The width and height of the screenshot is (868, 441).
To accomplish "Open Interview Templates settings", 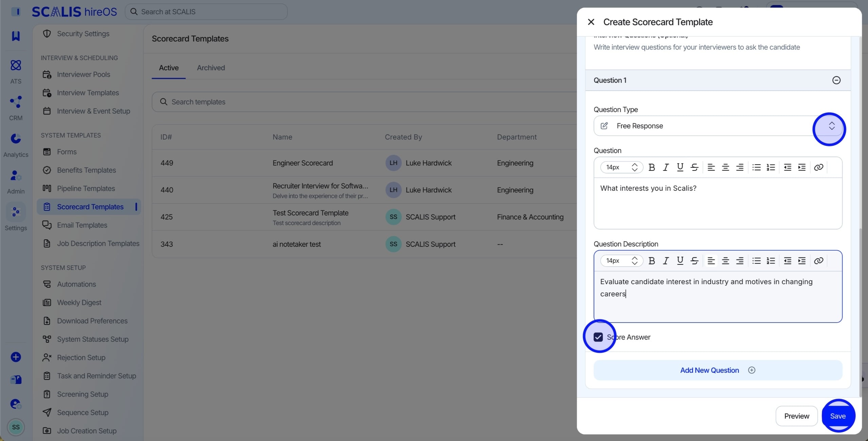I will 88,93.
